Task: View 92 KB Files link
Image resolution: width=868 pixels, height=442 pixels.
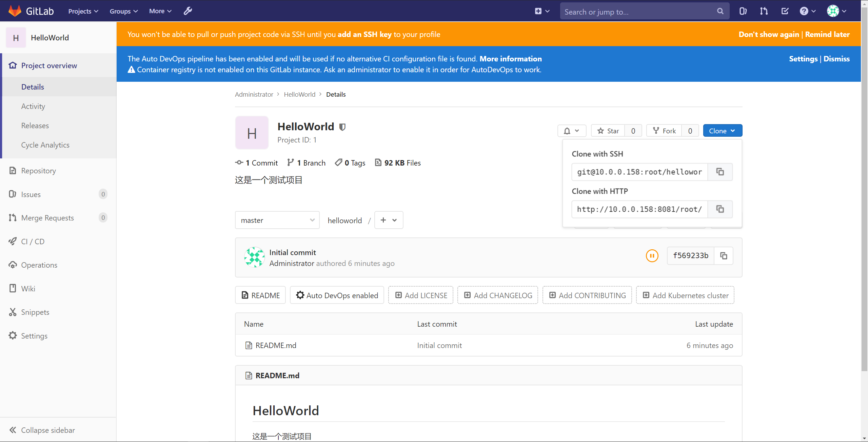Action: (x=398, y=163)
